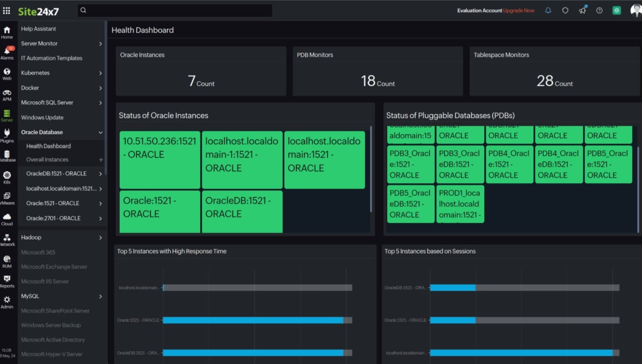Click the global search input field
Image resolution: width=642 pixels, height=364 pixels.
[175, 10]
